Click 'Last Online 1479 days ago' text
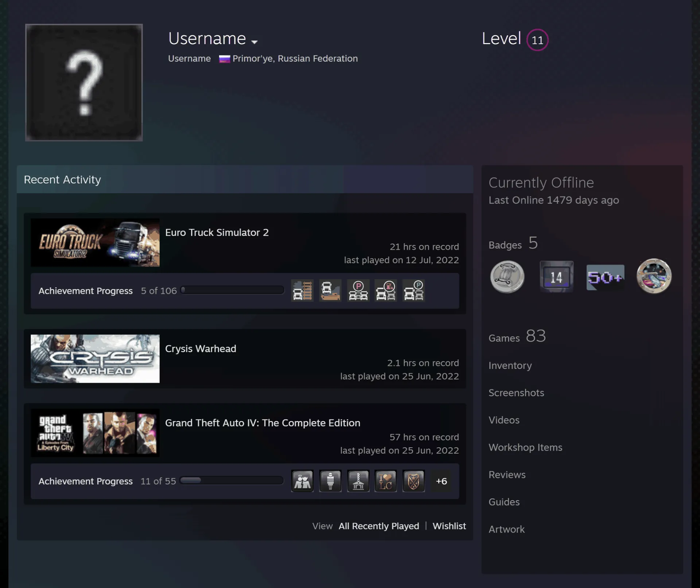 point(554,200)
